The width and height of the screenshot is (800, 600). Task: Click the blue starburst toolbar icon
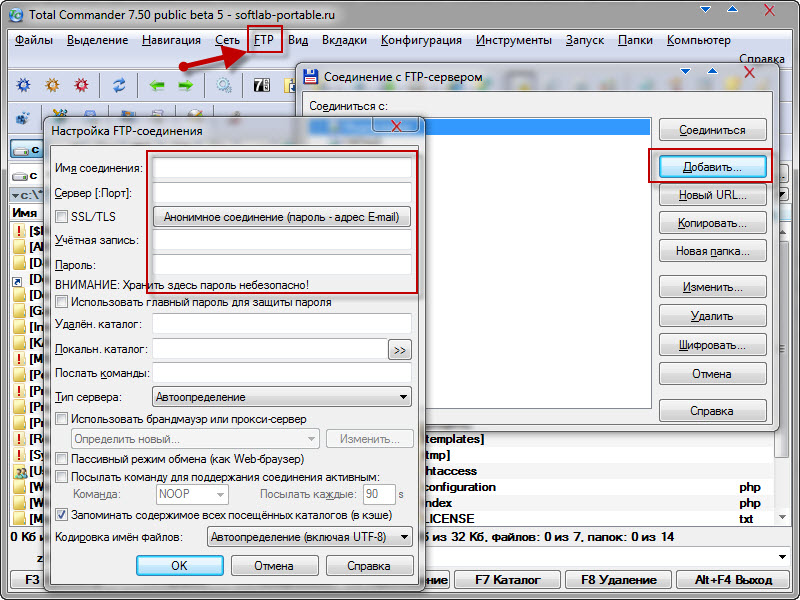click(x=23, y=85)
